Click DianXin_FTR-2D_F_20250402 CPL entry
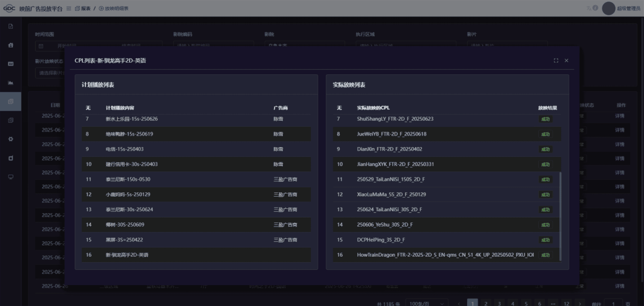The height and width of the screenshot is (306, 644). coord(389,149)
